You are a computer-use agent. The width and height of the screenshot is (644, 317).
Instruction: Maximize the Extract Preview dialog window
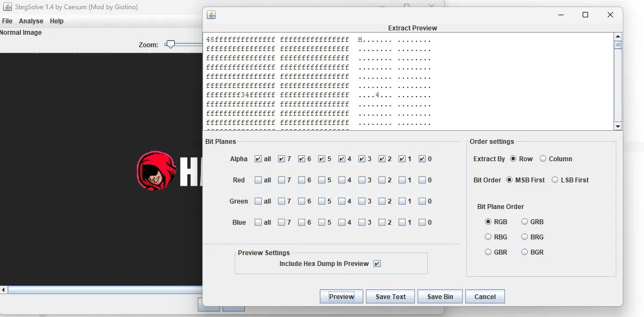pyautogui.click(x=585, y=15)
